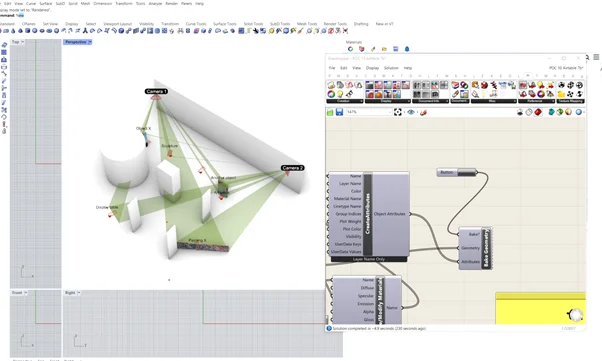Click the blue preview settings sphere icon

coord(578,112)
